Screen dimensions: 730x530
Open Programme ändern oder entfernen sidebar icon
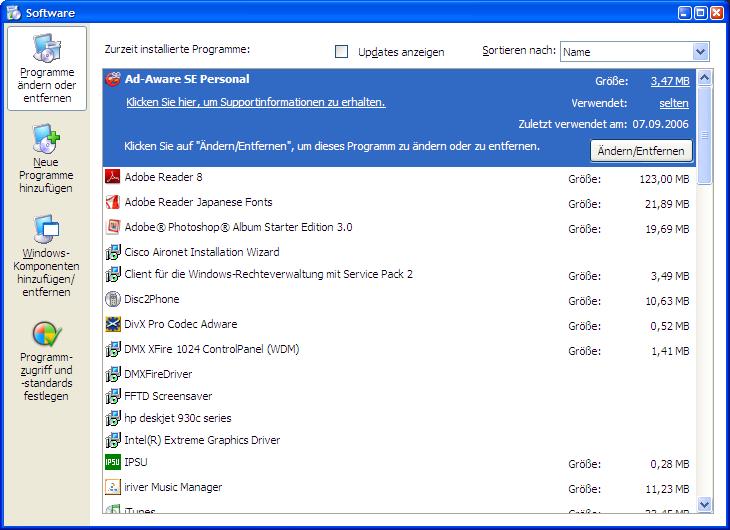[x=47, y=48]
